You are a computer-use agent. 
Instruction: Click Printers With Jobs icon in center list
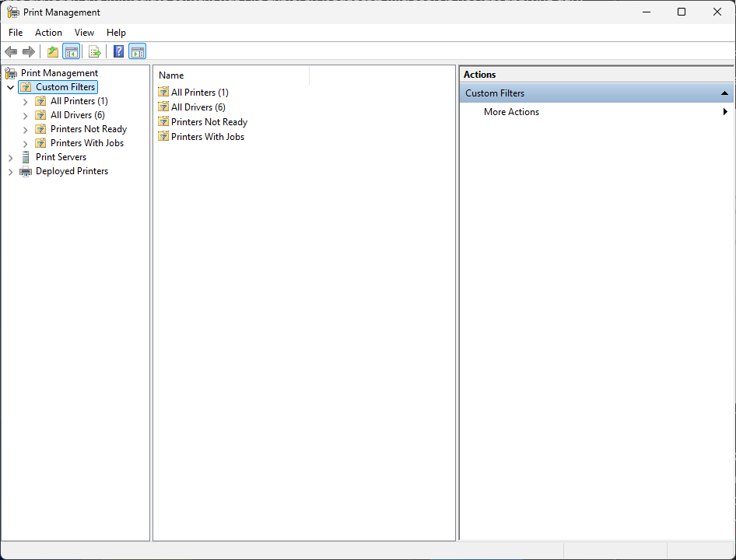click(x=163, y=137)
